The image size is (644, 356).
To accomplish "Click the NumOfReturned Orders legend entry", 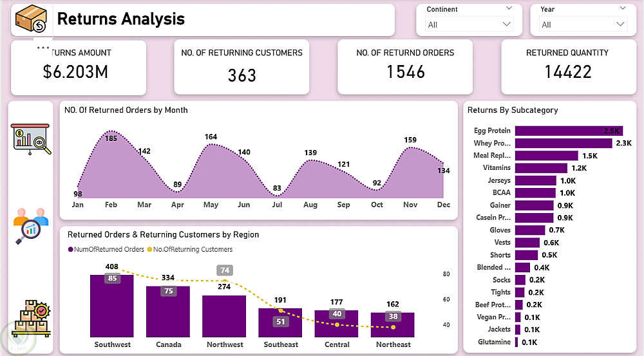I will (x=106, y=249).
